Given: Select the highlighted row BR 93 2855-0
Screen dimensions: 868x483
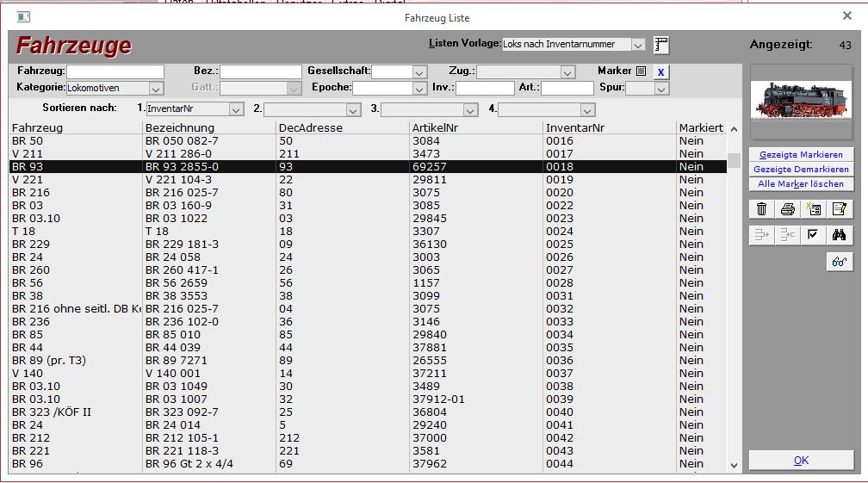Looking at the screenshot, I should coord(369,166).
